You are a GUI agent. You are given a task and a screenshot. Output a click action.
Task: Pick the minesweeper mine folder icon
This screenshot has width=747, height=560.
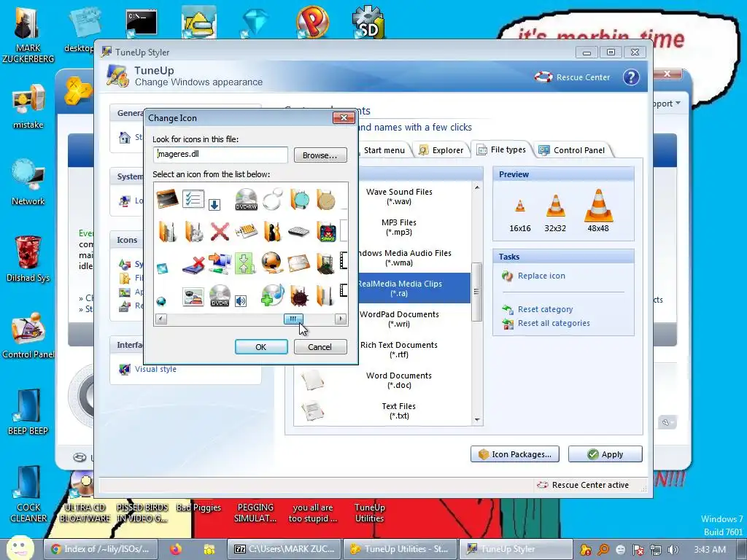[x=300, y=296]
